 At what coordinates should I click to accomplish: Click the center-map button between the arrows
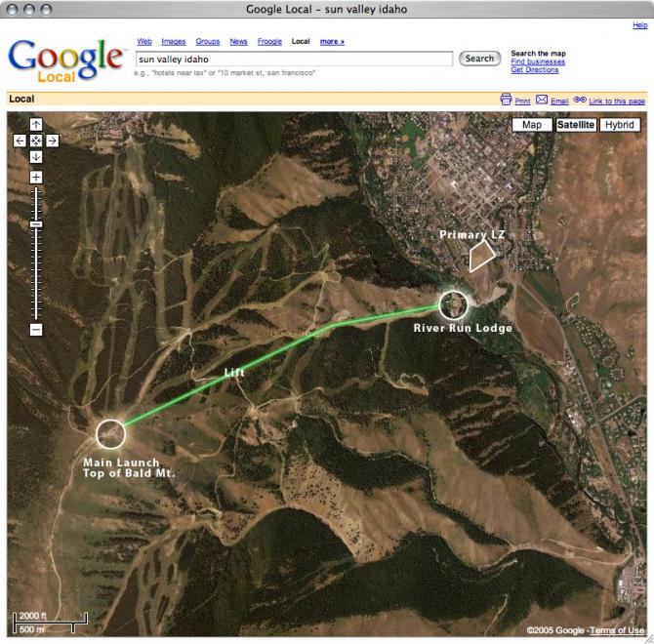coord(36,141)
